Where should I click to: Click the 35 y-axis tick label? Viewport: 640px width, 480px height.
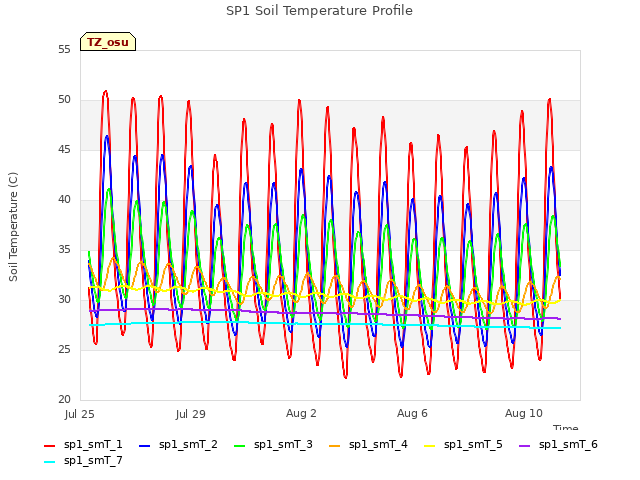click(64, 250)
